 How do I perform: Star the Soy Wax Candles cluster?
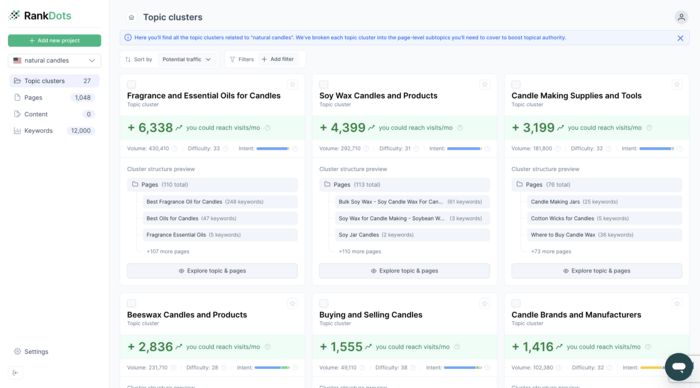click(485, 84)
